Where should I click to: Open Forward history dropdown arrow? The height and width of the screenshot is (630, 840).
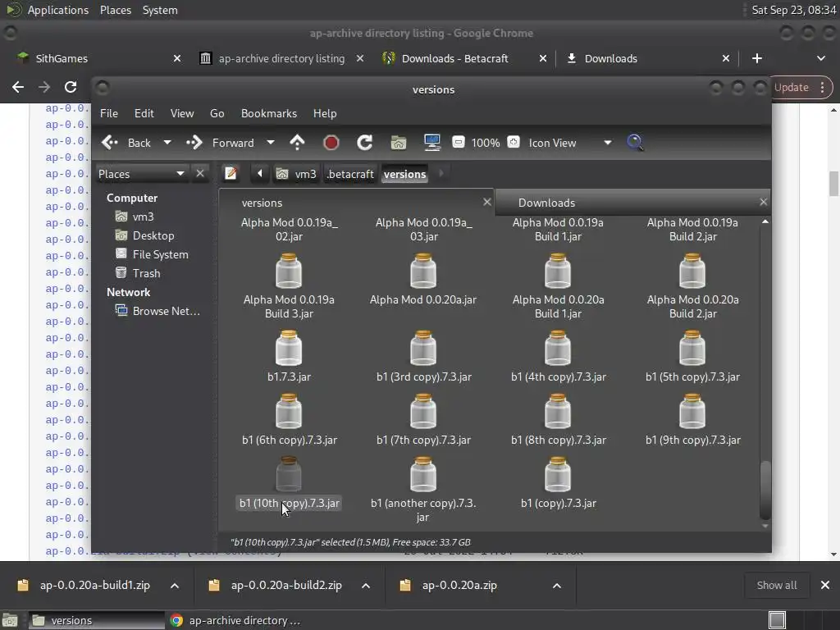pyautogui.click(x=271, y=143)
